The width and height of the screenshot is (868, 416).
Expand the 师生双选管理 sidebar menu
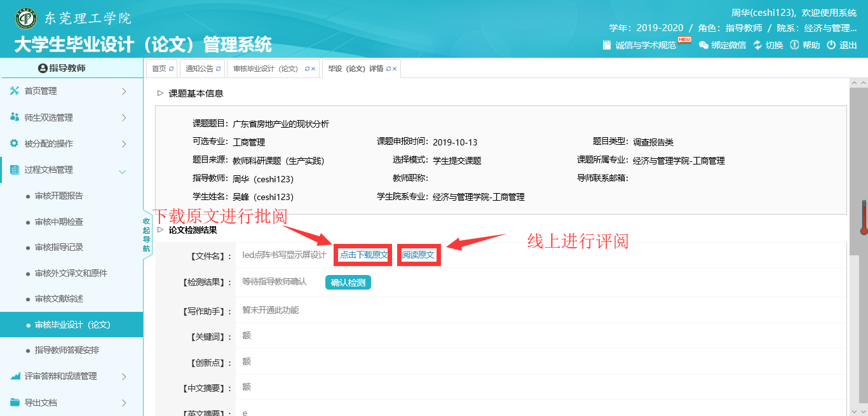tap(123, 117)
